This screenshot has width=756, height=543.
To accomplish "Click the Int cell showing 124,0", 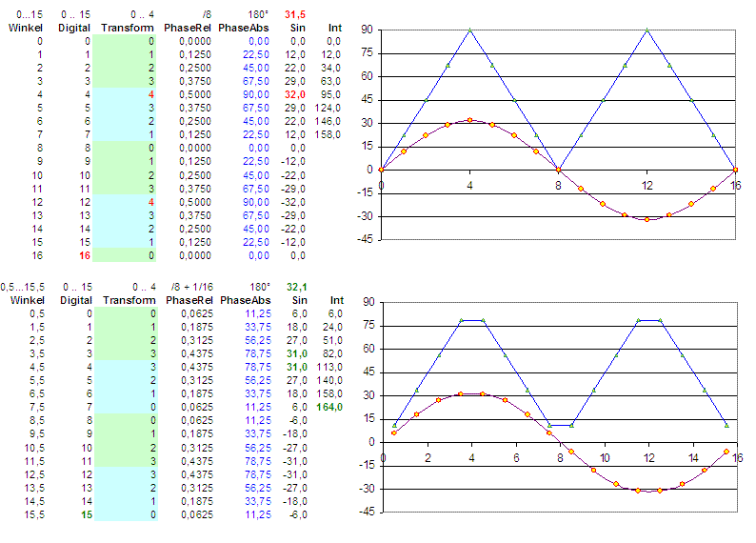I will click(x=328, y=108).
